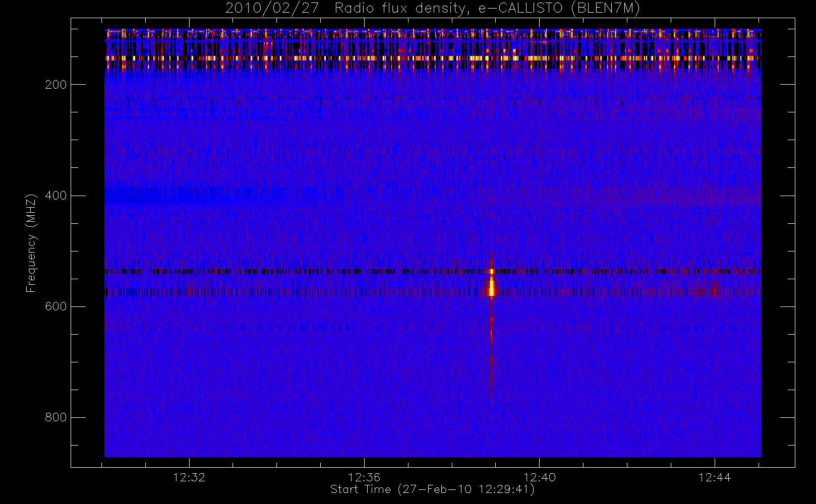Click the 12:44 time tick label
816x504 pixels.
pyautogui.click(x=715, y=477)
